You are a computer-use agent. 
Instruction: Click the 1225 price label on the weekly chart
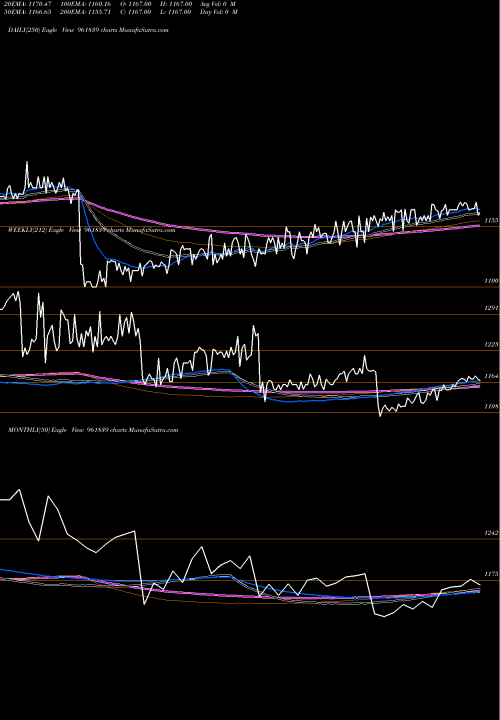[491, 344]
